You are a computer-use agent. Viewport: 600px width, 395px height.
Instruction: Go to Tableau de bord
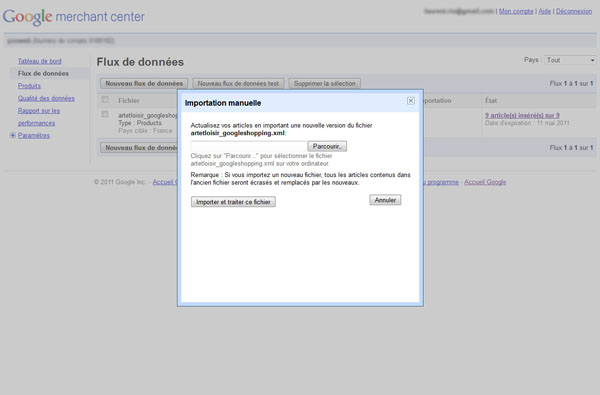[39, 61]
